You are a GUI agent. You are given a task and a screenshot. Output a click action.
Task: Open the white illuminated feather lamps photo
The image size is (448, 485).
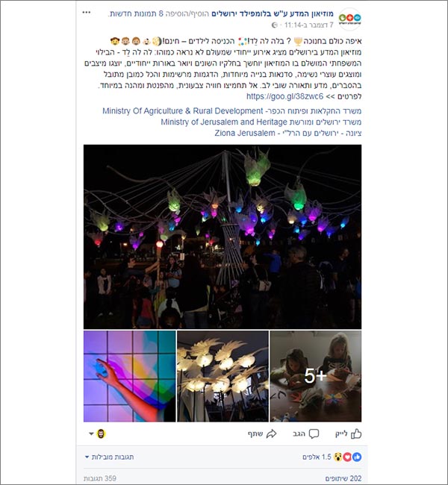click(223, 376)
